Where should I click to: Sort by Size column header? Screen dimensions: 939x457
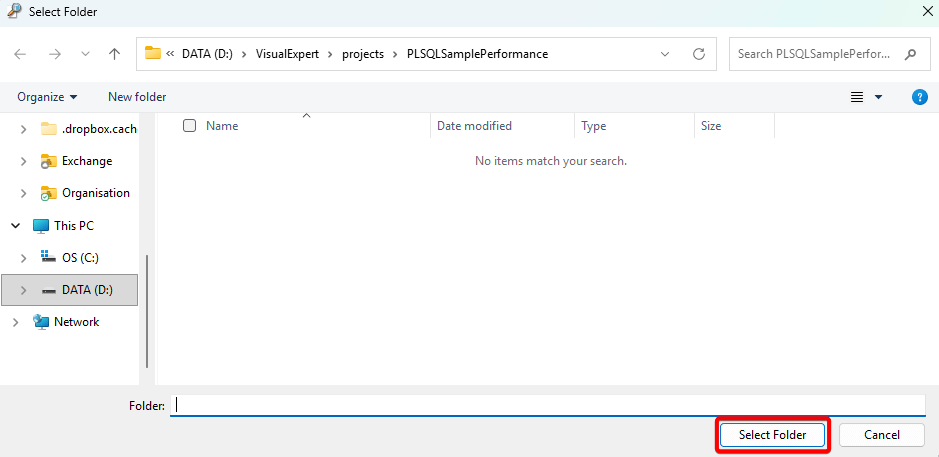click(711, 126)
